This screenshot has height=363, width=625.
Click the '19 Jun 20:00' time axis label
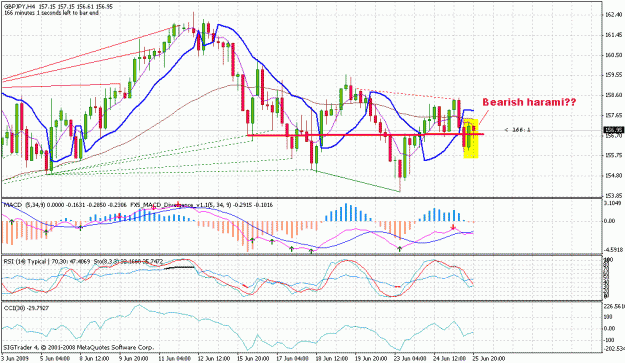point(371,358)
